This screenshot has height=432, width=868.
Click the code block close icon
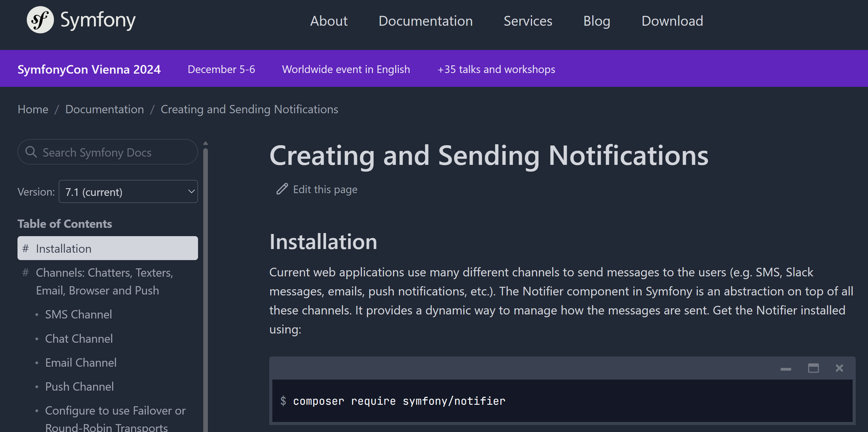pos(839,368)
